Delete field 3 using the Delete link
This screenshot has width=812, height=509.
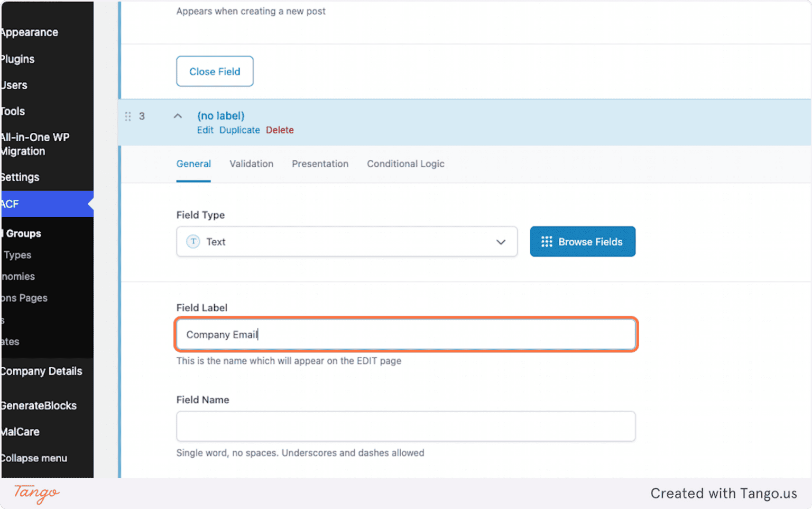tap(280, 130)
